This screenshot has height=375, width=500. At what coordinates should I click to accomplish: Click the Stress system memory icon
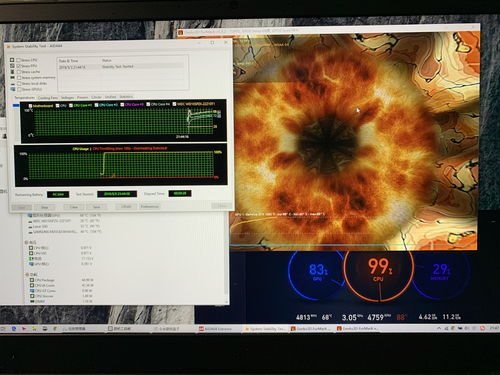12,78
